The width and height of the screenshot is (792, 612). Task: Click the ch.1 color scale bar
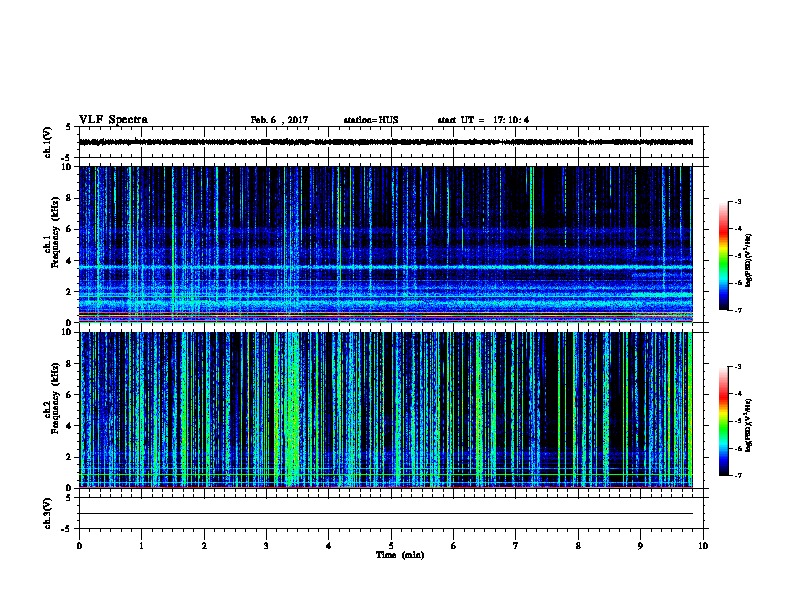724,256
